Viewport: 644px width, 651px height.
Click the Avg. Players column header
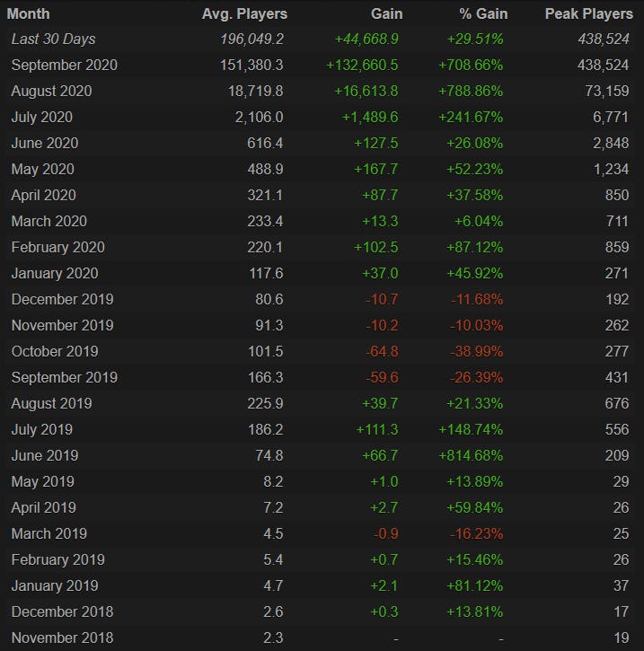click(x=243, y=13)
